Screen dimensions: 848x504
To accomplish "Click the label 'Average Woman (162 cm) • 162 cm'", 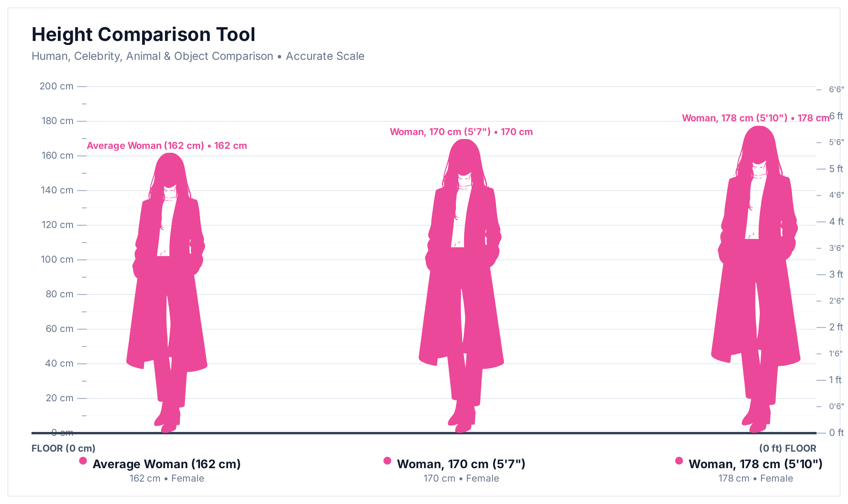I will coord(167,146).
